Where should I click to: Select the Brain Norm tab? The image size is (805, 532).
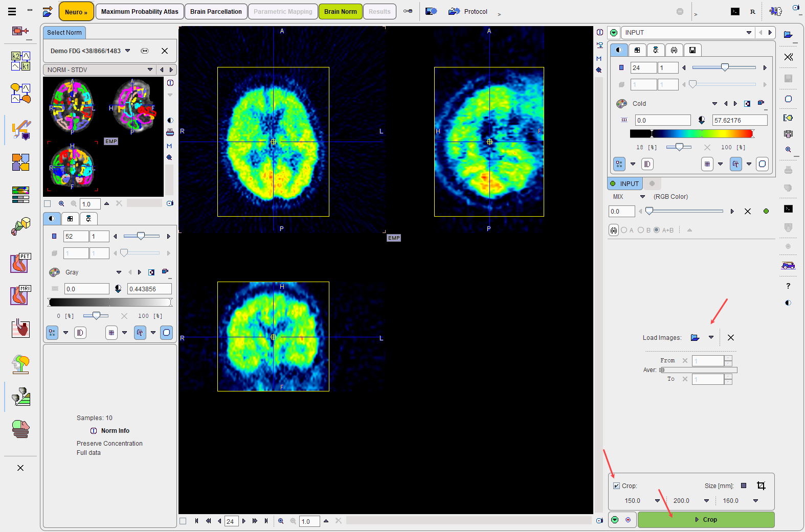click(341, 11)
